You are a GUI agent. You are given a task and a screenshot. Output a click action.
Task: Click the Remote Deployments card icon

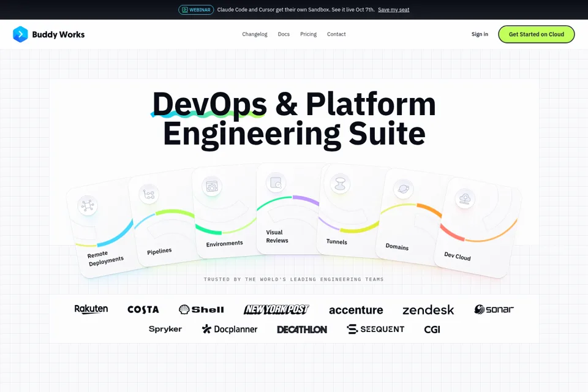click(x=88, y=205)
